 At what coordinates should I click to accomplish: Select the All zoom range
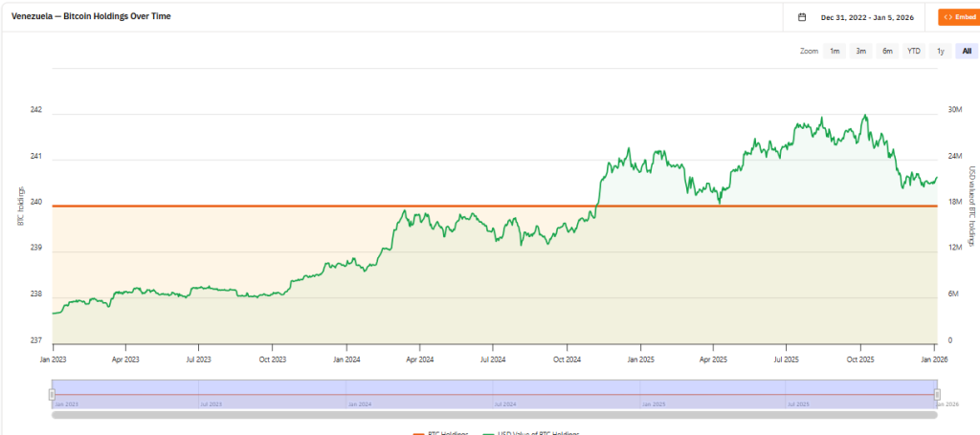966,51
